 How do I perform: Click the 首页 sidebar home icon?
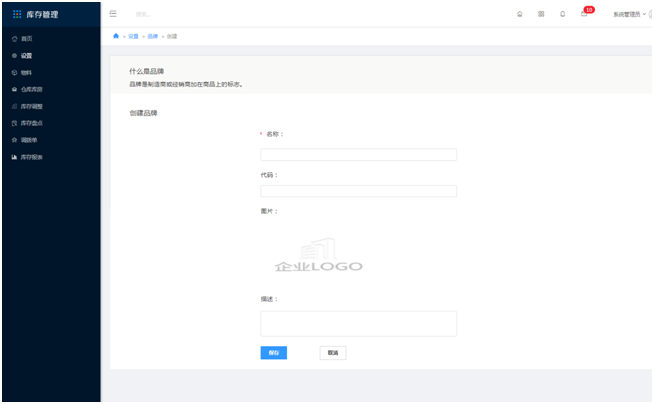pyautogui.click(x=15, y=39)
